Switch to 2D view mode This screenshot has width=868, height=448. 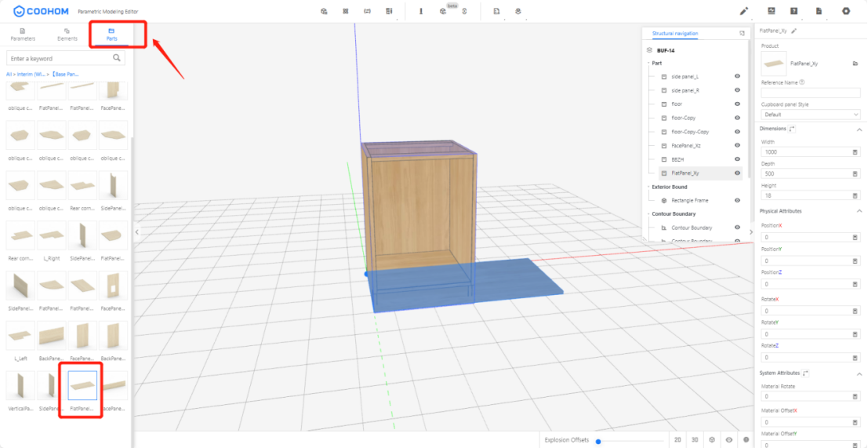677,440
